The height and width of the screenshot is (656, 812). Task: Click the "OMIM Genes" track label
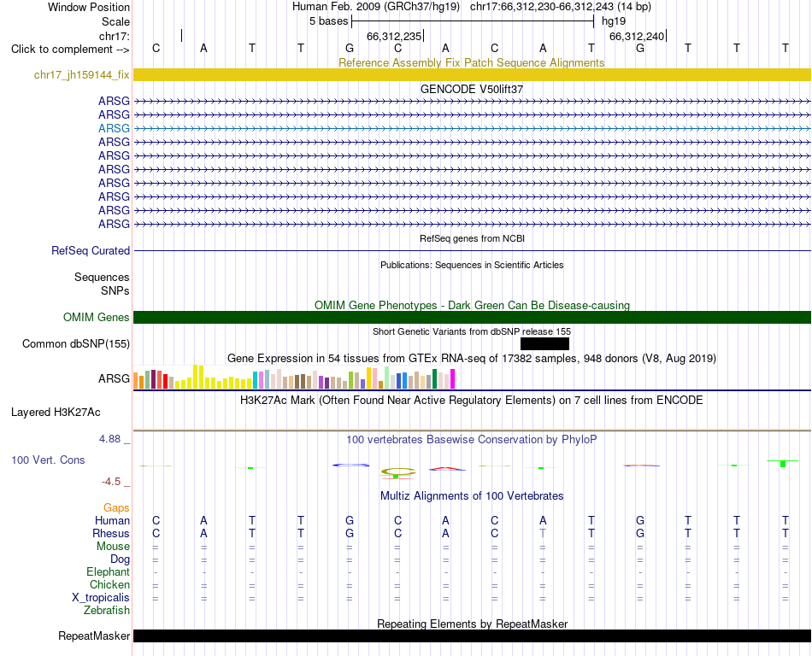tap(97, 317)
